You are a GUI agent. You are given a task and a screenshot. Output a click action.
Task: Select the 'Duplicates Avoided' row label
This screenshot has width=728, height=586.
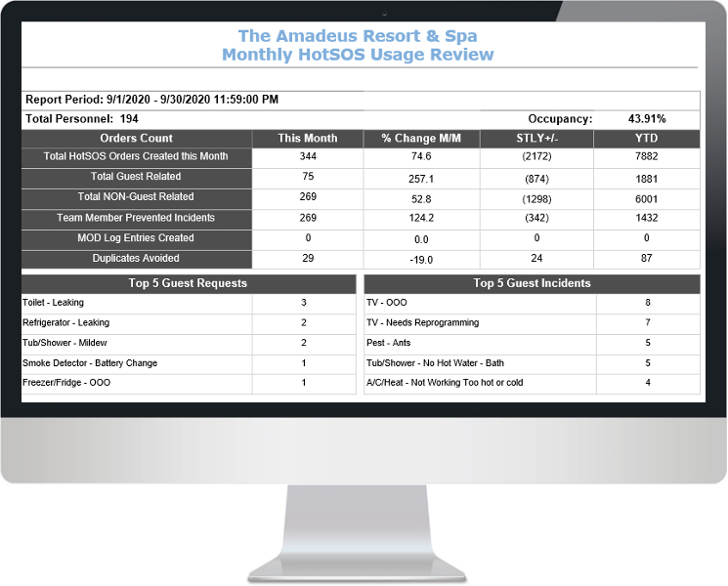[x=136, y=259]
